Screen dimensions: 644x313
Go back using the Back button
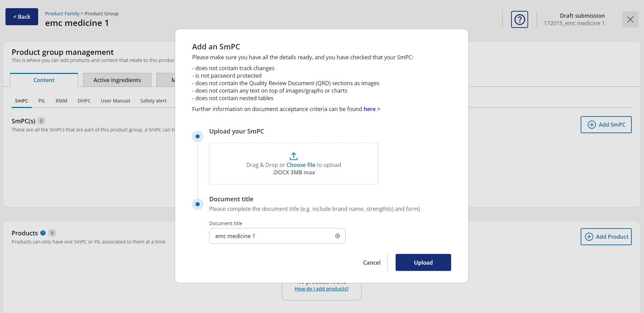pyautogui.click(x=22, y=17)
